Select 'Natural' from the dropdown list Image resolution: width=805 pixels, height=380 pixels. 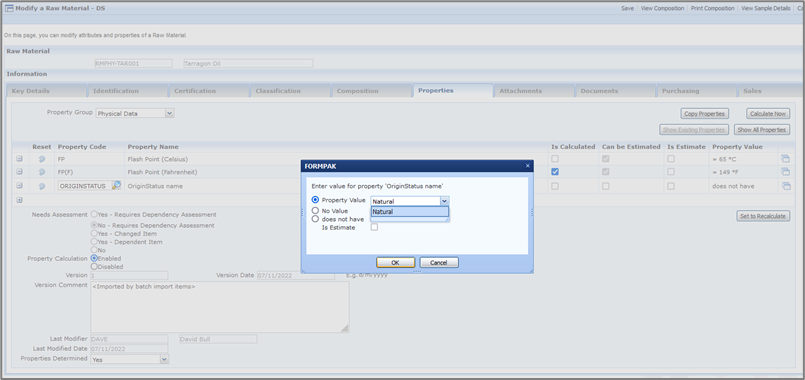coord(410,212)
